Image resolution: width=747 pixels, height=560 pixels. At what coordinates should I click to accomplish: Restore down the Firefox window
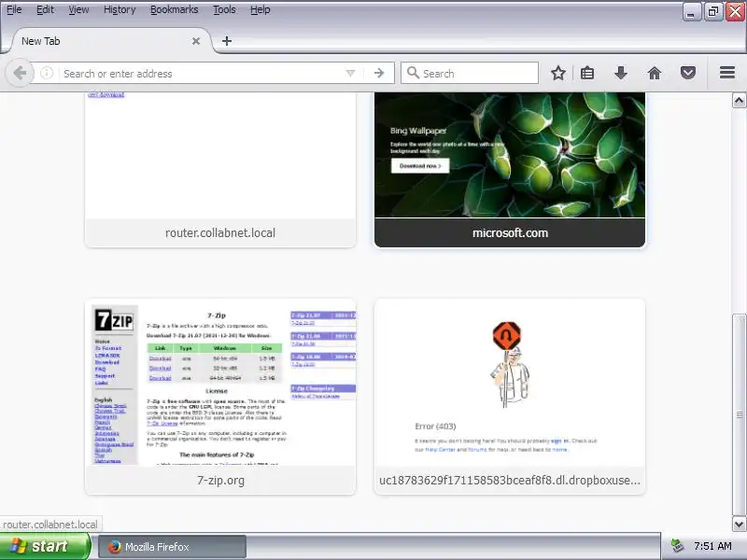click(712, 11)
